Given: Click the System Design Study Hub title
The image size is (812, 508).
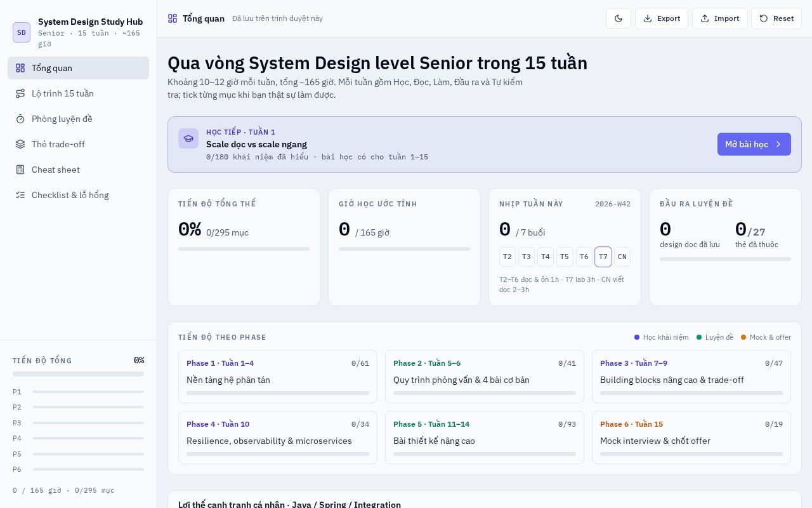Looking at the screenshot, I should 90,22.
